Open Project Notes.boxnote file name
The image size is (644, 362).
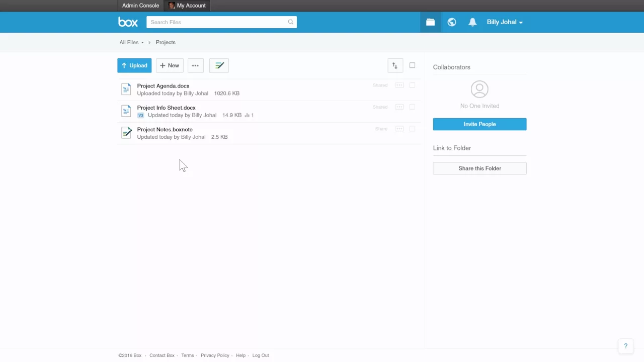coord(165,129)
